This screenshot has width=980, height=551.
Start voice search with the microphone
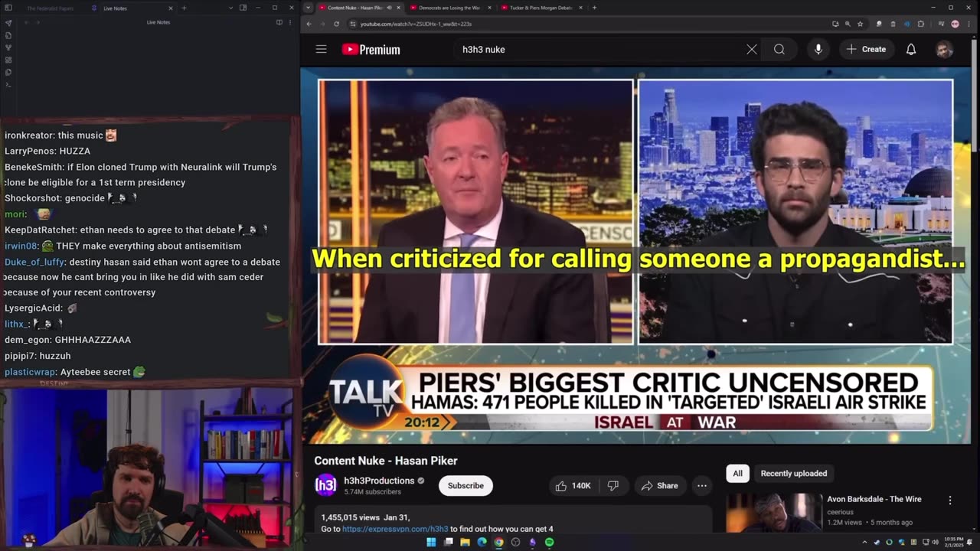pyautogui.click(x=818, y=49)
